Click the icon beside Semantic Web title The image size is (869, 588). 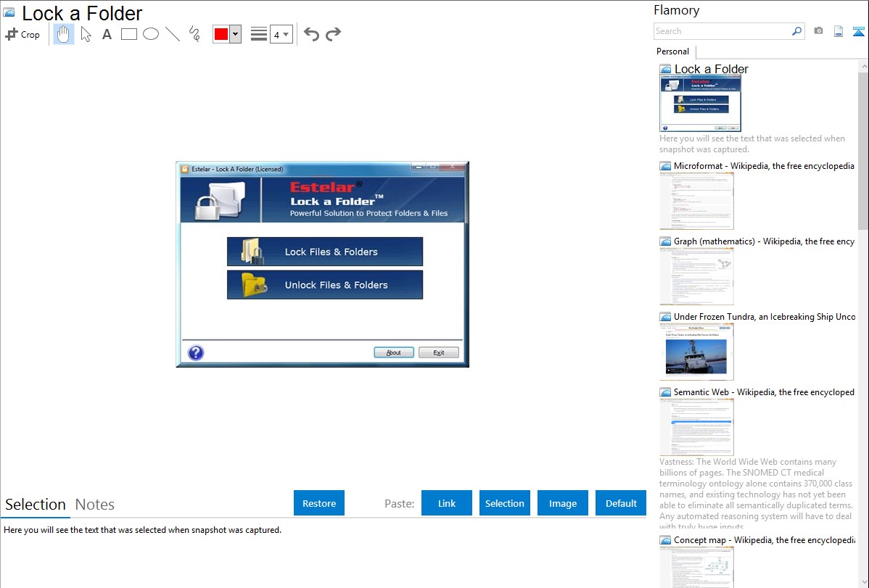click(666, 392)
